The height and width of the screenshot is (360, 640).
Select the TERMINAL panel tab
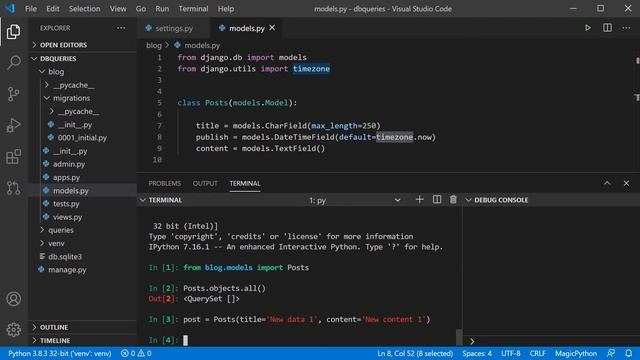(x=244, y=183)
